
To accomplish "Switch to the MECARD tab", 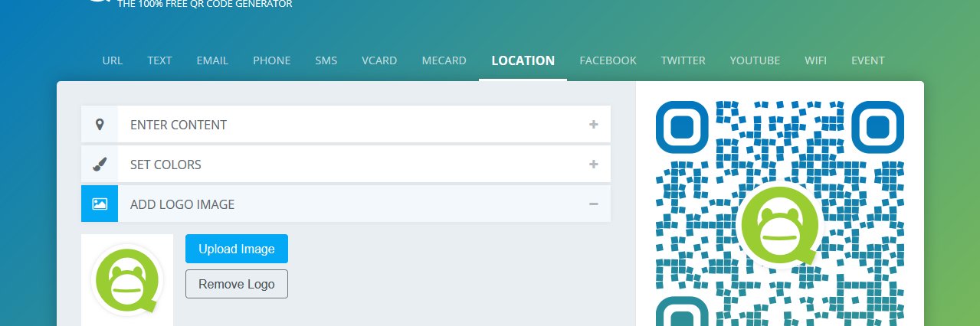I will tap(444, 60).
